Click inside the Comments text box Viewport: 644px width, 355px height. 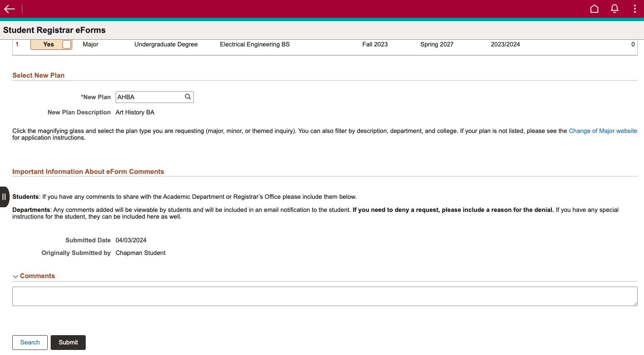click(x=325, y=296)
